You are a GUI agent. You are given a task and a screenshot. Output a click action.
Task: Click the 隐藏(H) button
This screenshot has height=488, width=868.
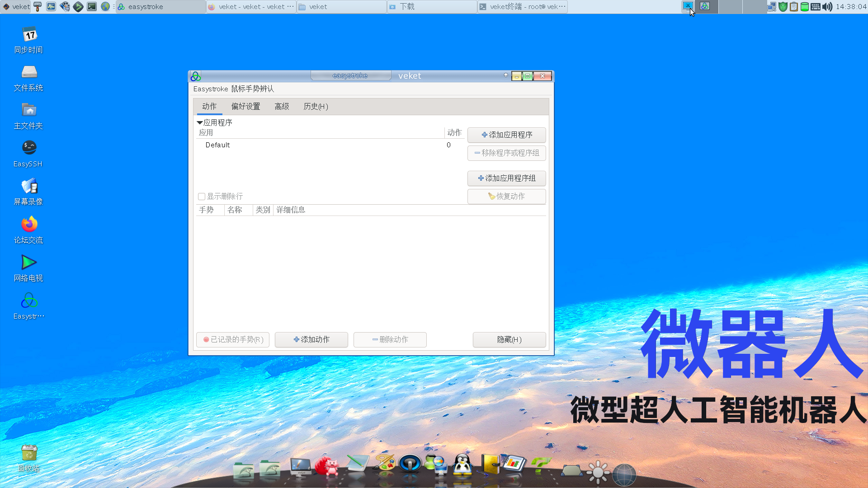(x=509, y=339)
